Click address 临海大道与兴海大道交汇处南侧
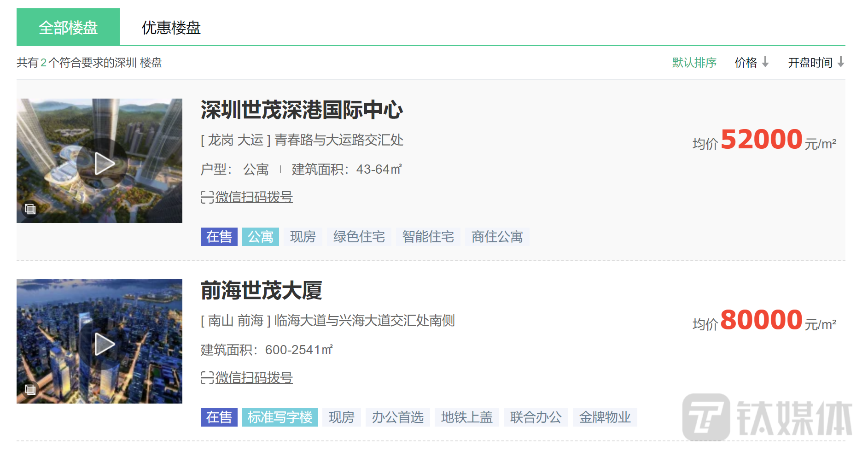This screenshot has width=868, height=457. [x=365, y=321]
